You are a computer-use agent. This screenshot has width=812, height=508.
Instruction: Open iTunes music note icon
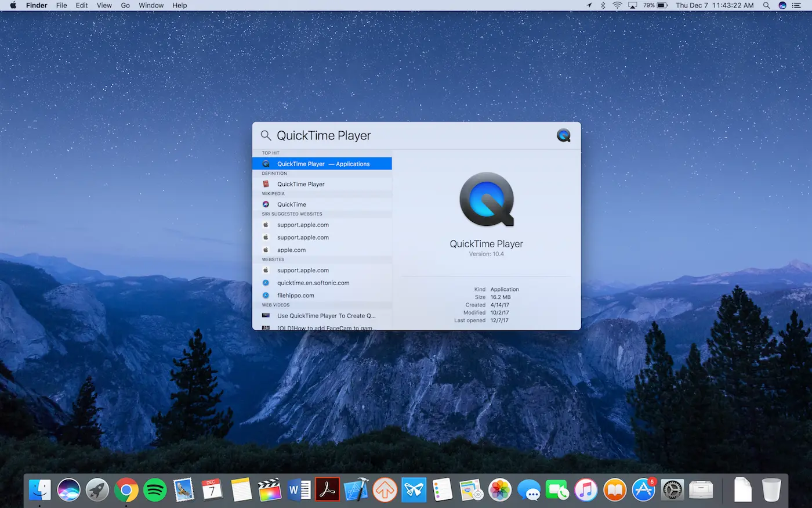pyautogui.click(x=586, y=490)
